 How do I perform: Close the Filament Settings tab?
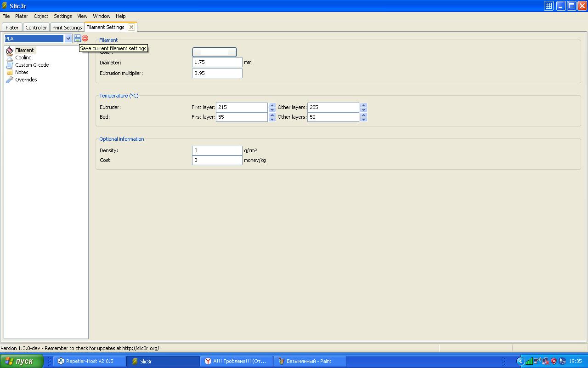pos(131,27)
